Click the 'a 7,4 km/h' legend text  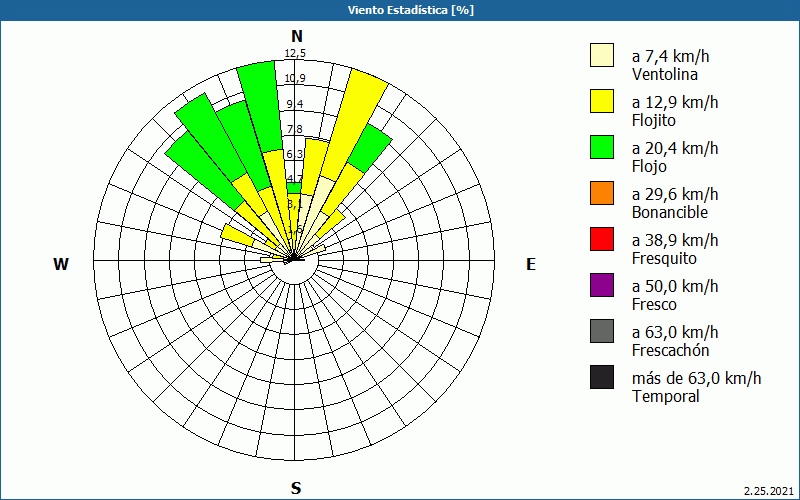pos(670,56)
